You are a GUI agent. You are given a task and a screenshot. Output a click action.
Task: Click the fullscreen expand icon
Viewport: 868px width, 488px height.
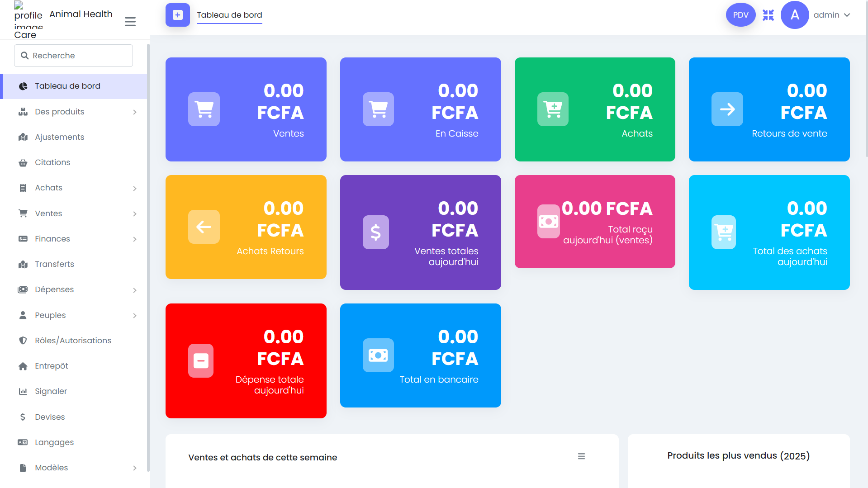pyautogui.click(x=768, y=15)
